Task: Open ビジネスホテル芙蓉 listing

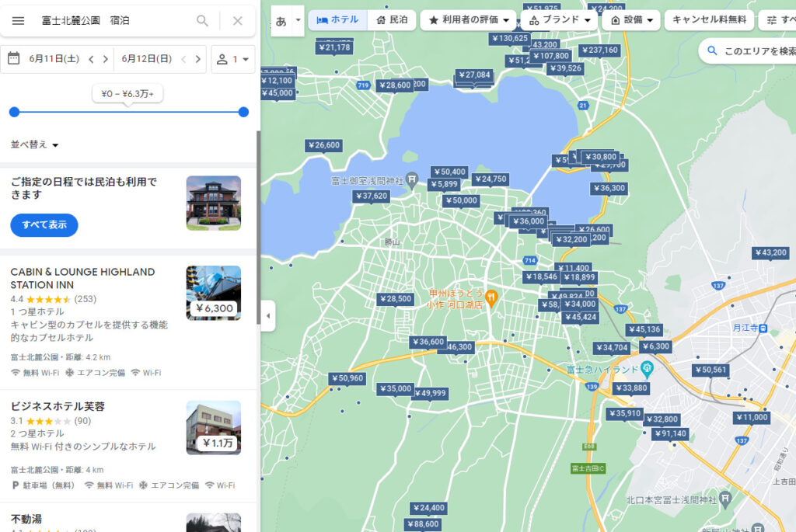Action: point(58,406)
